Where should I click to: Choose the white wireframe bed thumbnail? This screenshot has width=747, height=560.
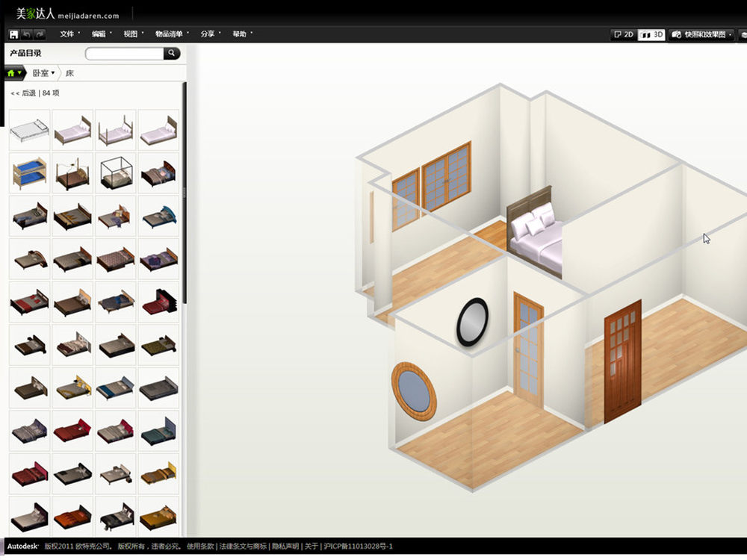coord(30,130)
